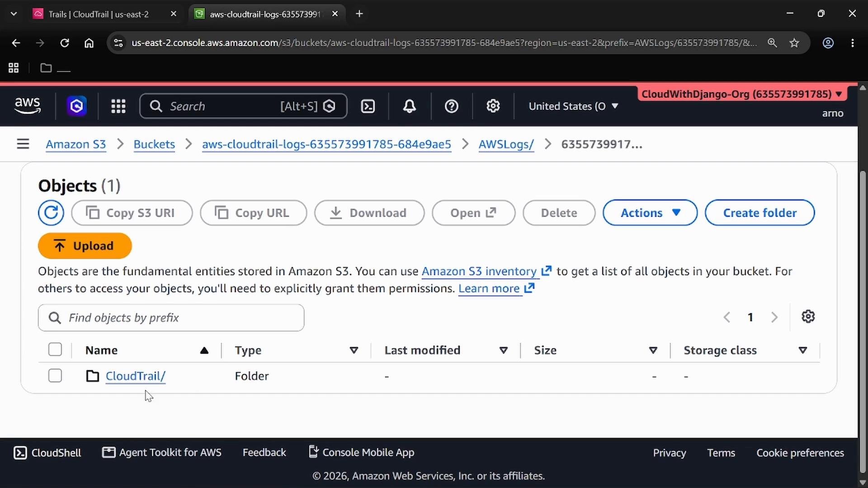This screenshot has height=488, width=868.
Task: Focus the Find objects by prefix field
Action: pyautogui.click(x=171, y=318)
